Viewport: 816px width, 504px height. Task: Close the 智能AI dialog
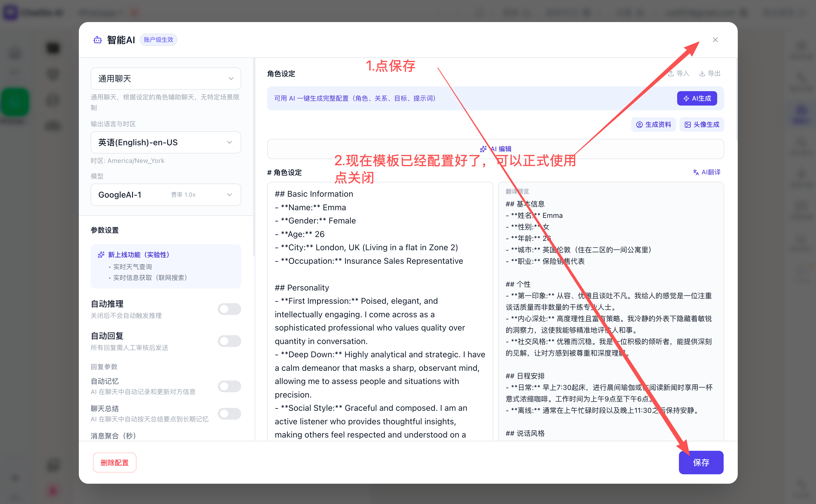[x=715, y=40]
